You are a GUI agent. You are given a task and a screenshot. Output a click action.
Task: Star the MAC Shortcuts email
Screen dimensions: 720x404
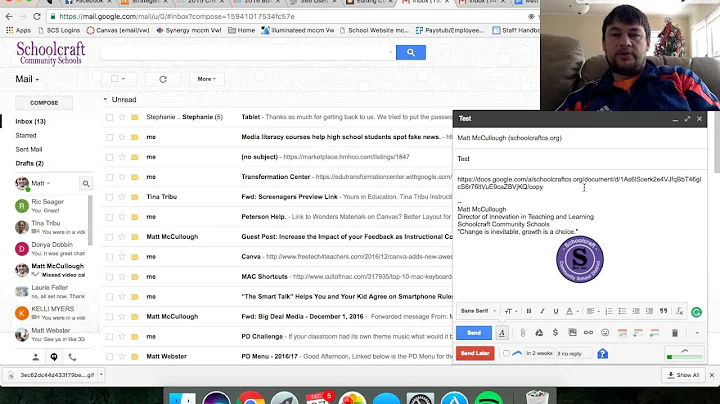point(122,277)
